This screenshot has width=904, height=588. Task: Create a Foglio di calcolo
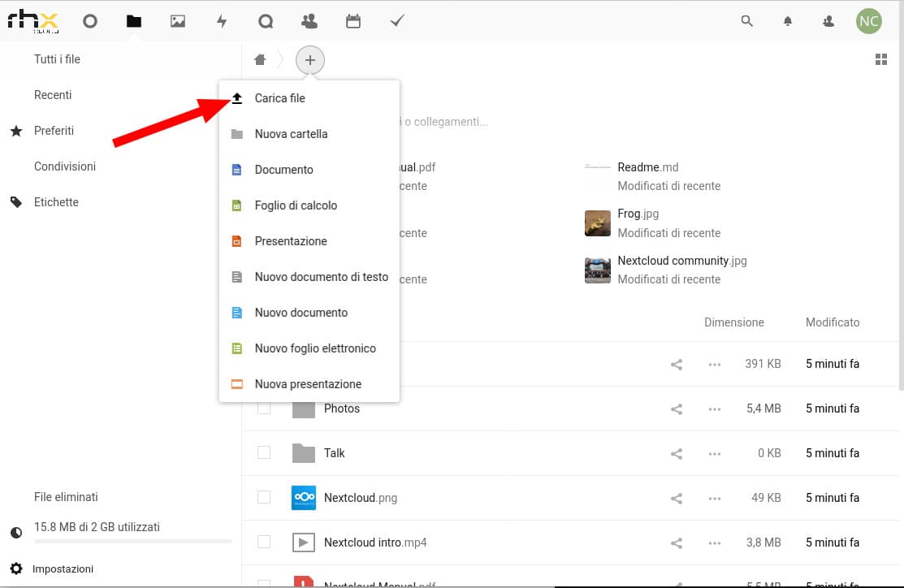click(x=309, y=205)
